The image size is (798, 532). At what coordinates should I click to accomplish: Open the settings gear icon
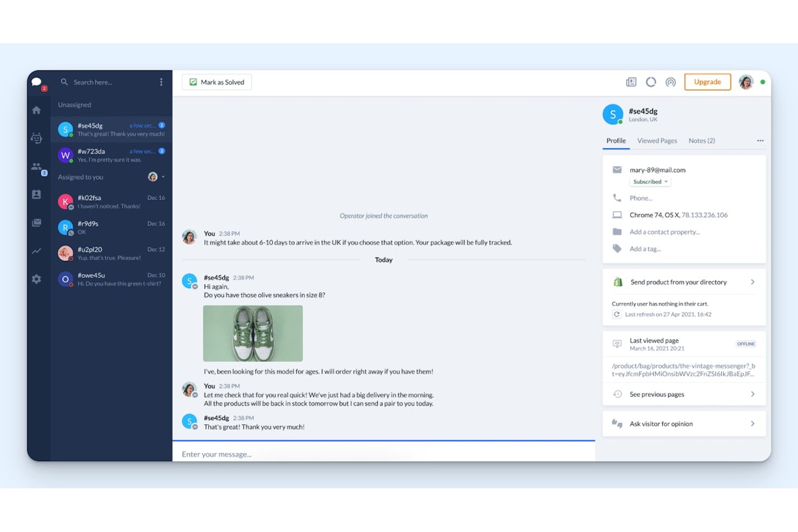36,279
